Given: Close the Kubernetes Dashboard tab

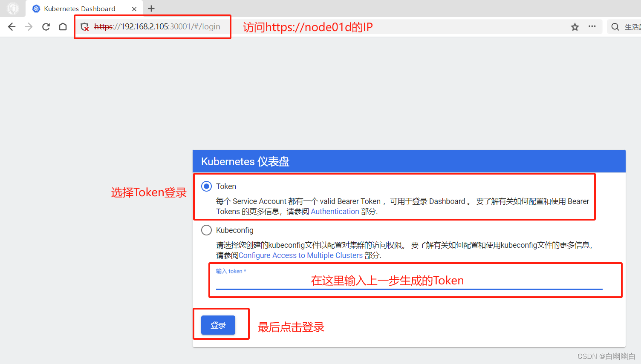Looking at the screenshot, I should [x=134, y=9].
